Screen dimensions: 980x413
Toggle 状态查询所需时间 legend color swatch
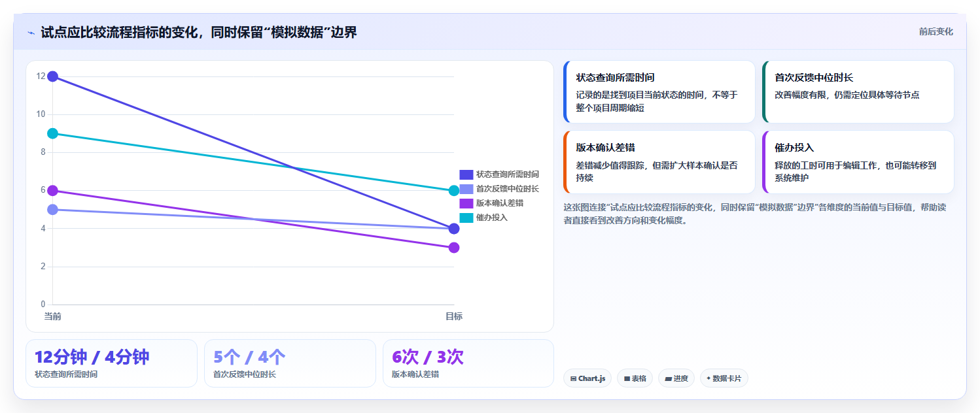coord(466,174)
